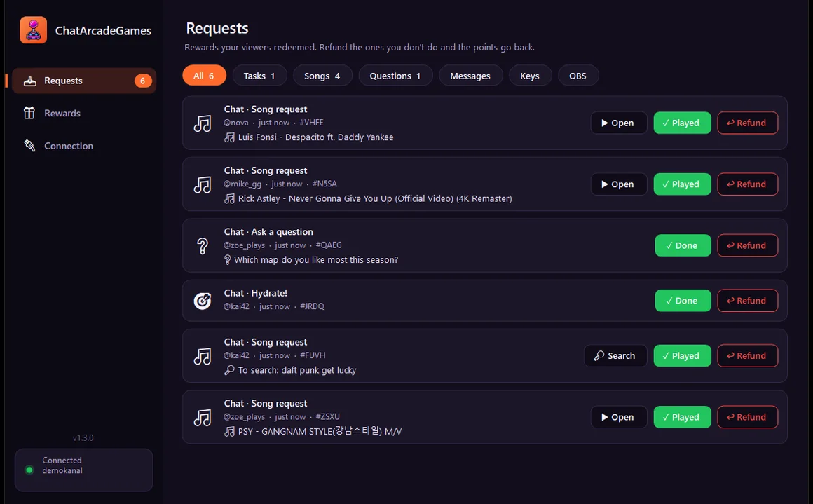This screenshot has width=813, height=504.
Task: Click the orange 6 badge in sidebar
Action: [x=142, y=81]
